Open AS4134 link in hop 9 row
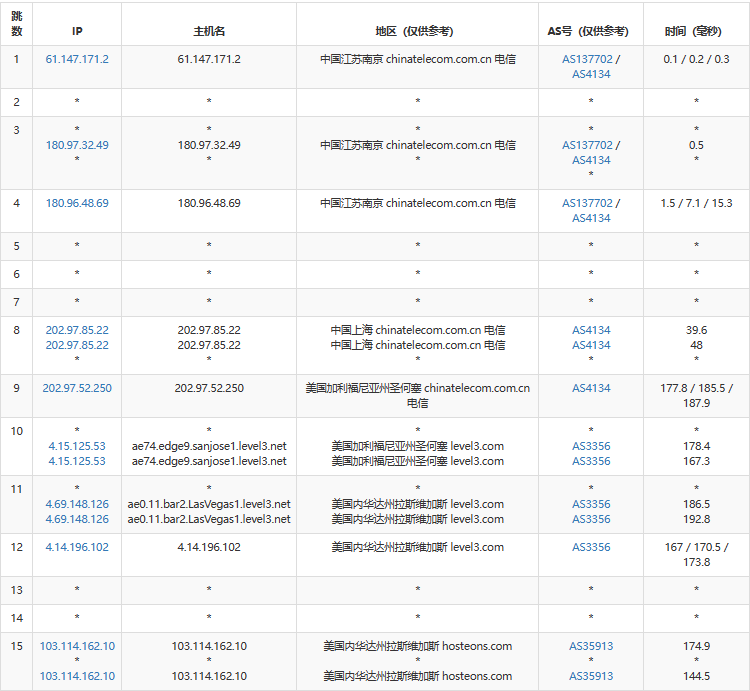The image size is (750, 691). pos(591,388)
